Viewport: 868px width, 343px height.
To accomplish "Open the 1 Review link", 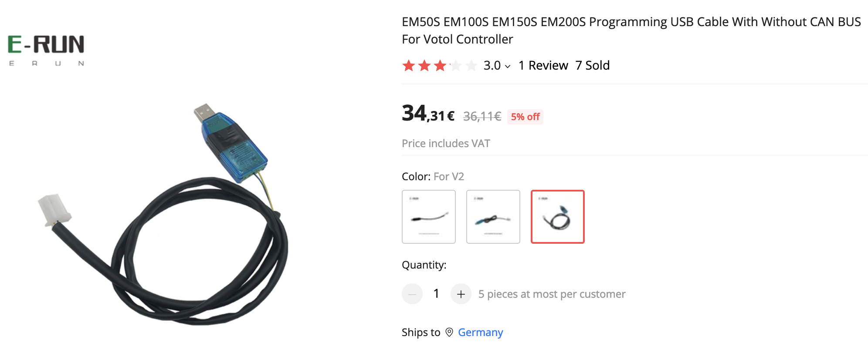I will [x=543, y=66].
